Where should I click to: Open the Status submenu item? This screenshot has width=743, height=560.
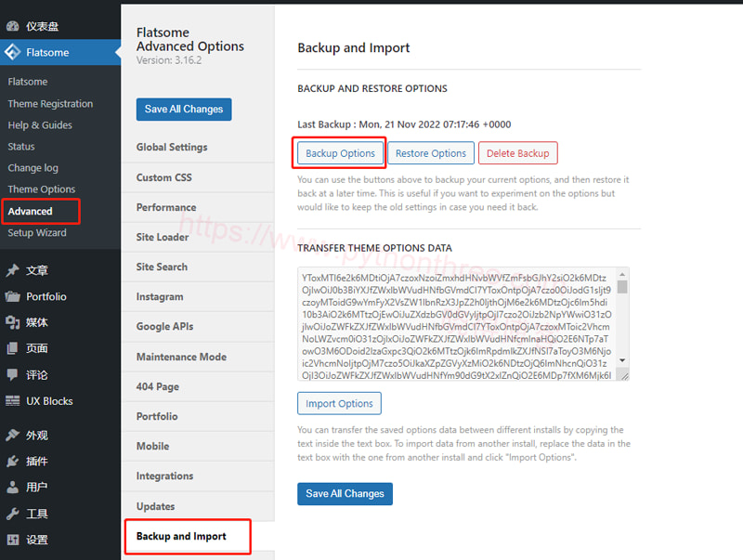tap(21, 147)
